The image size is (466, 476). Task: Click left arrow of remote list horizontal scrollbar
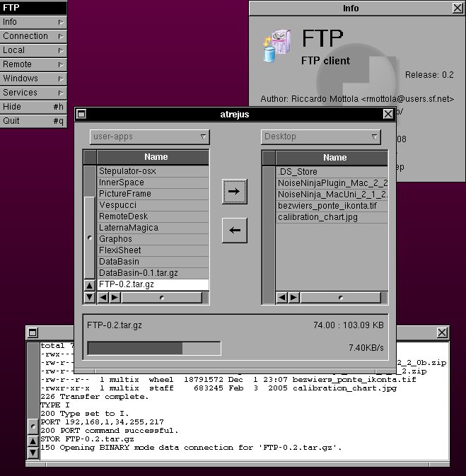click(282, 298)
